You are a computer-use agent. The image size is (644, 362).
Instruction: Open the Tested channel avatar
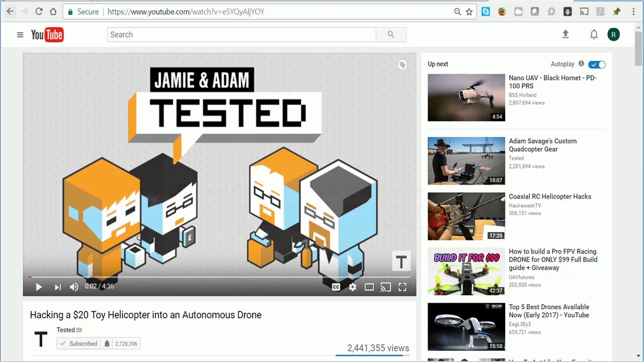click(x=41, y=339)
